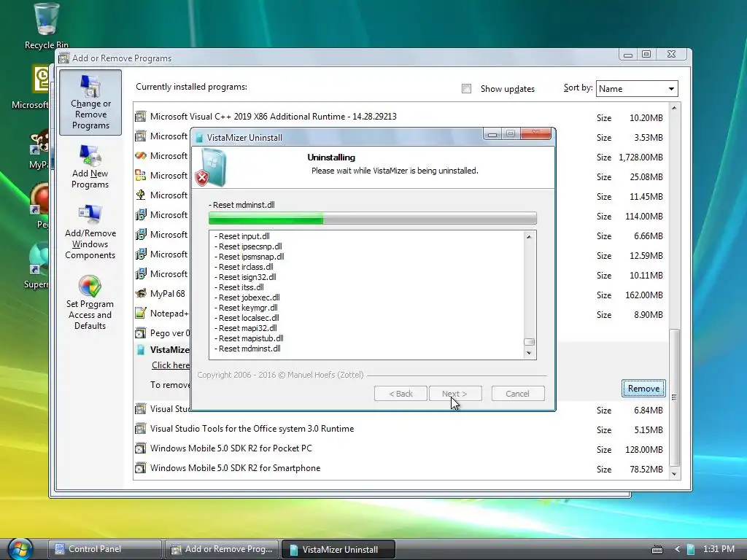Click 'Reset jobexec.dll' log line

coord(247,297)
